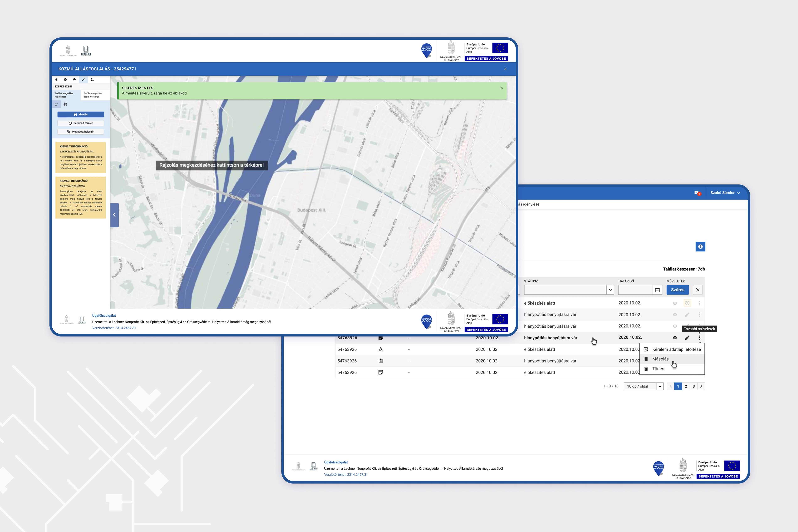This screenshot has width=798, height=532.
Task: Toggle eye icon in first table row
Action: pos(675,303)
